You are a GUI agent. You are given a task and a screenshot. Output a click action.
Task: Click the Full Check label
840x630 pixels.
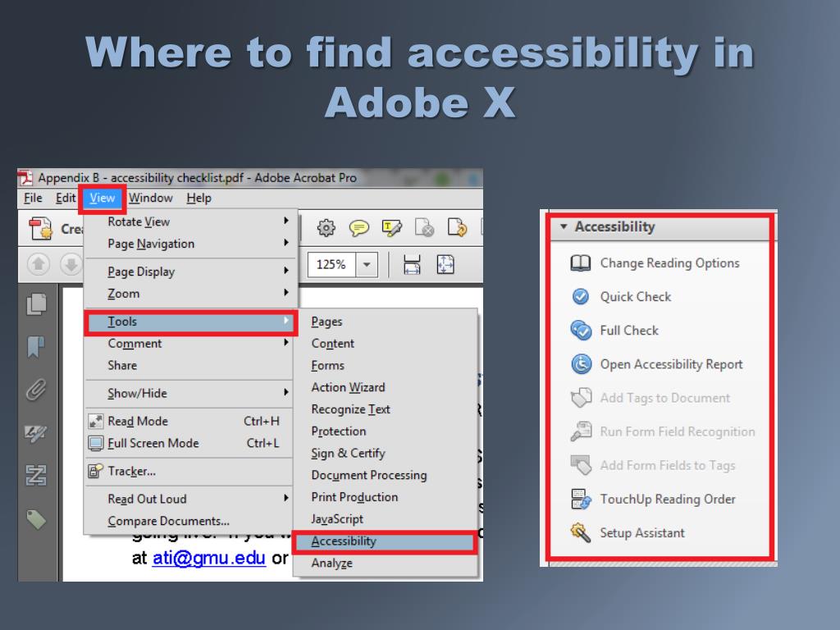pyautogui.click(x=629, y=331)
